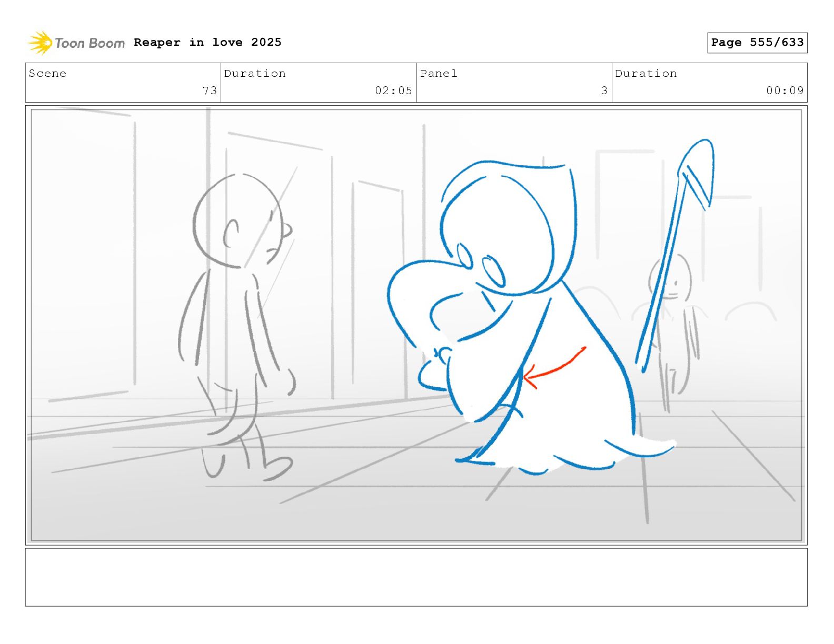Click the 'Page 555/633' box

click(757, 43)
